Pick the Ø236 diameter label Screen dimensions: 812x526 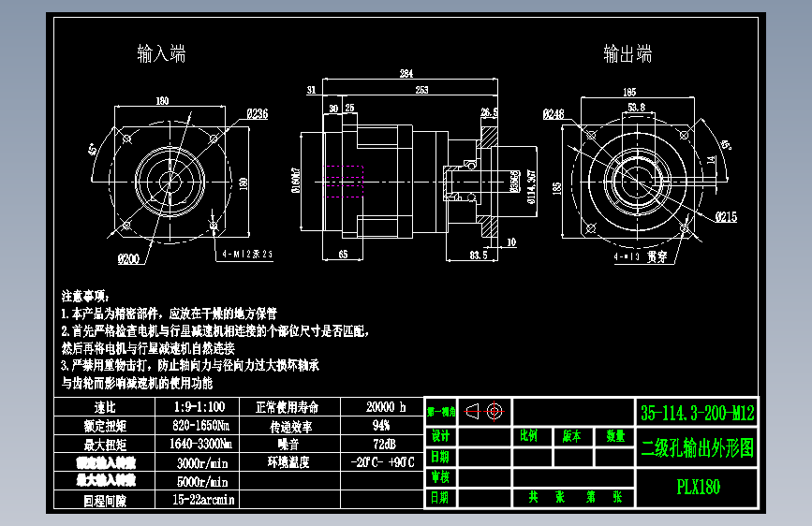point(258,114)
